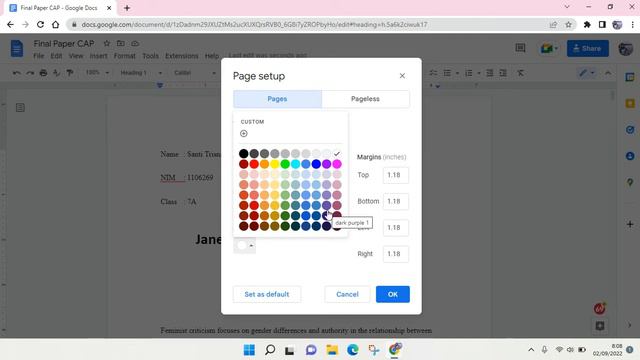640x360 pixels.
Task: Open the Help menu
Action: 212,56
